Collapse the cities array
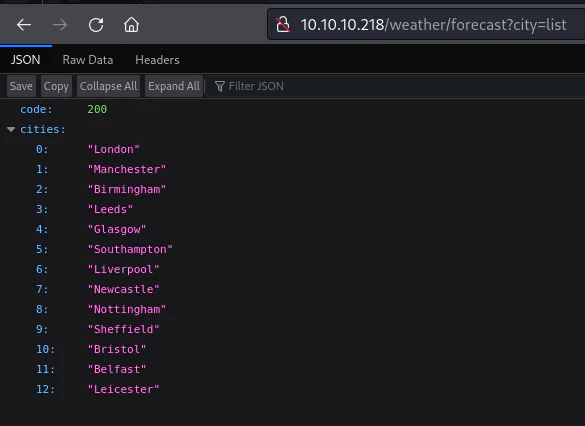 (x=11, y=129)
